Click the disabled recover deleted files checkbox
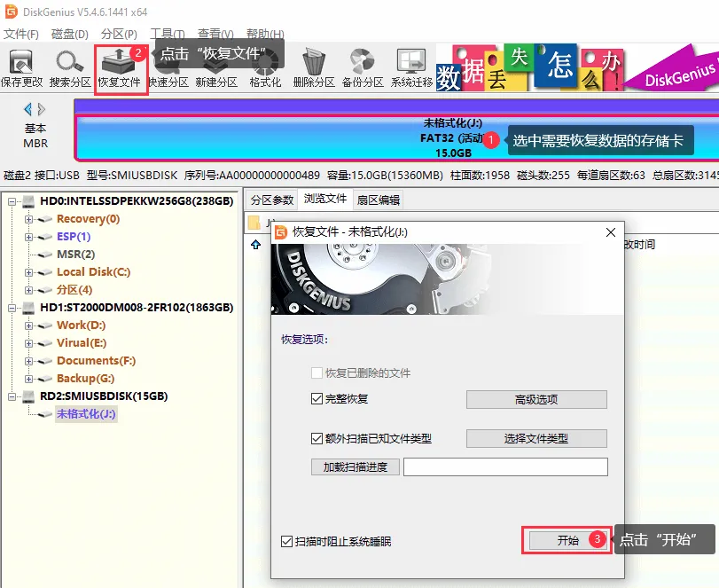The image size is (719, 588). pos(317,372)
